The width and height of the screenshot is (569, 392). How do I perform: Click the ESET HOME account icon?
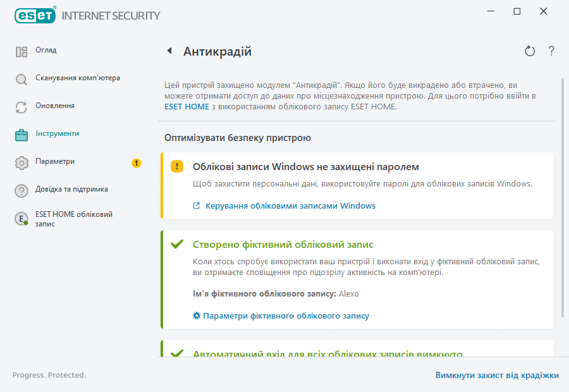21,219
